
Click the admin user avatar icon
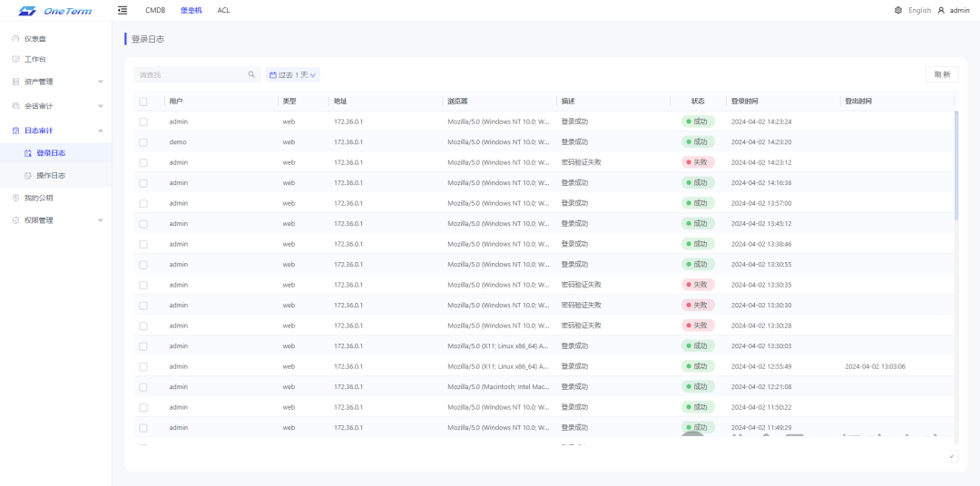tap(942, 11)
